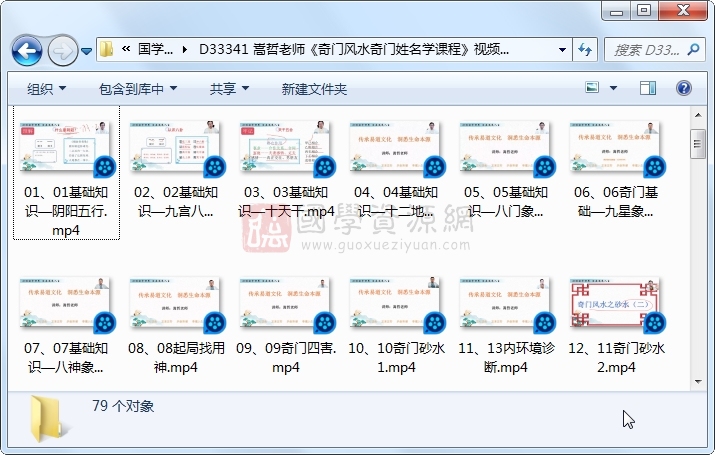Select thumbnail of 04基础知识—十二地...
This screenshot has height=455, width=715.
point(396,148)
